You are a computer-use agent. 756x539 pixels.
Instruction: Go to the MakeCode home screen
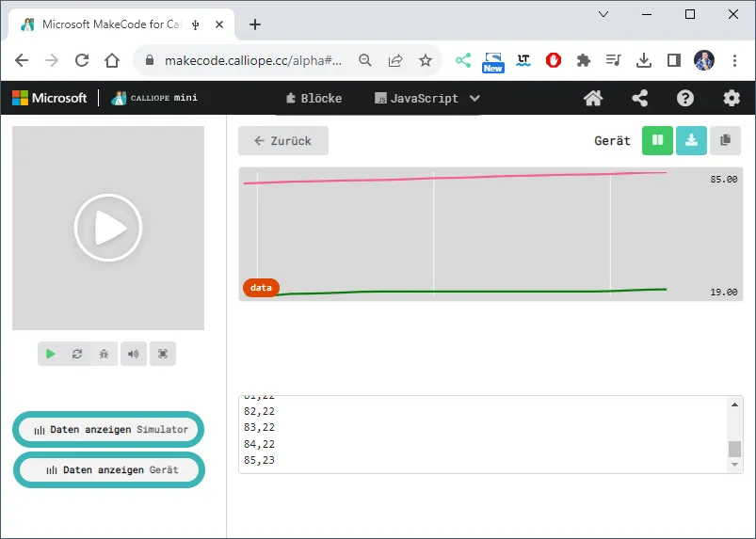pos(593,98)
